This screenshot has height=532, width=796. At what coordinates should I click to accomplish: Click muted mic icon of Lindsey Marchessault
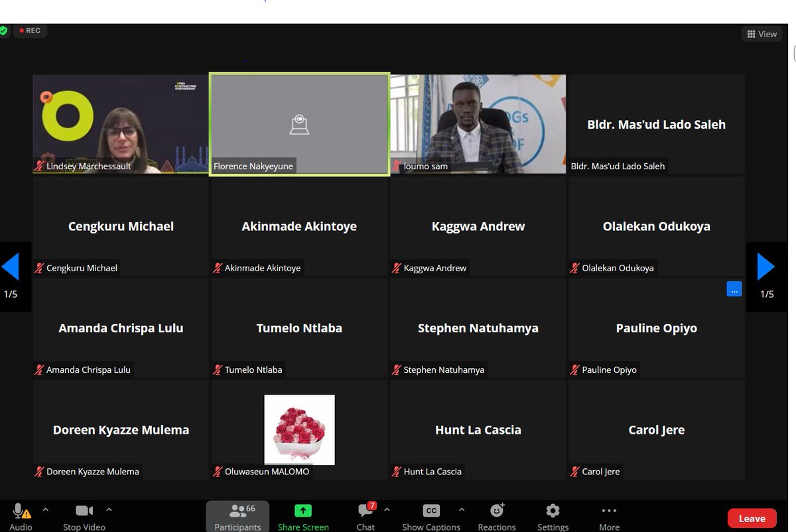click(40, 166)
